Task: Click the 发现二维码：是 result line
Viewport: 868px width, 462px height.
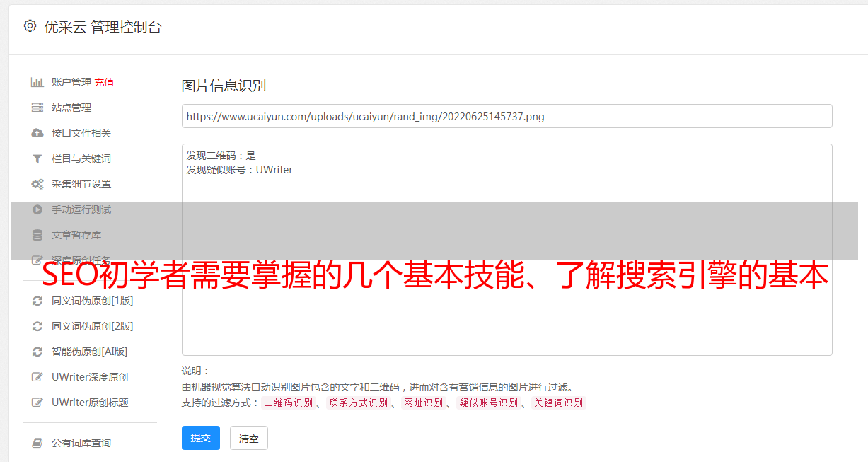Action: 221,156
